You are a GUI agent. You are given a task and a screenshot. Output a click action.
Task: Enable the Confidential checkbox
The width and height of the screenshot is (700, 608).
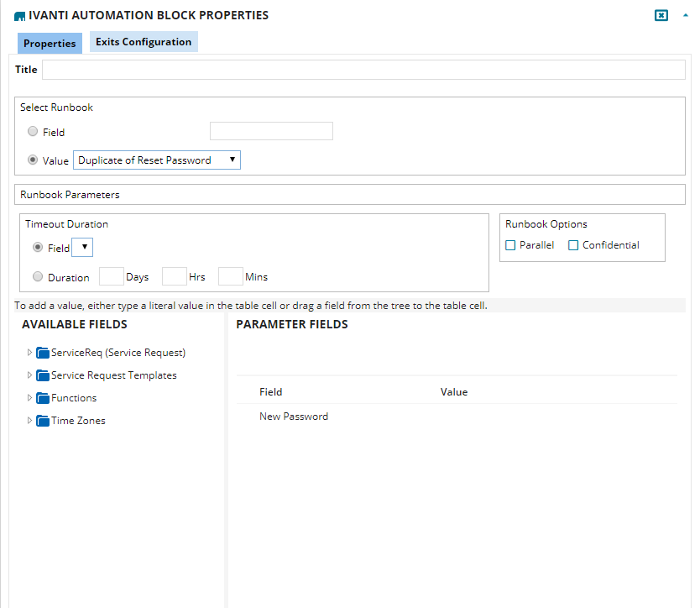click(573, 245)
